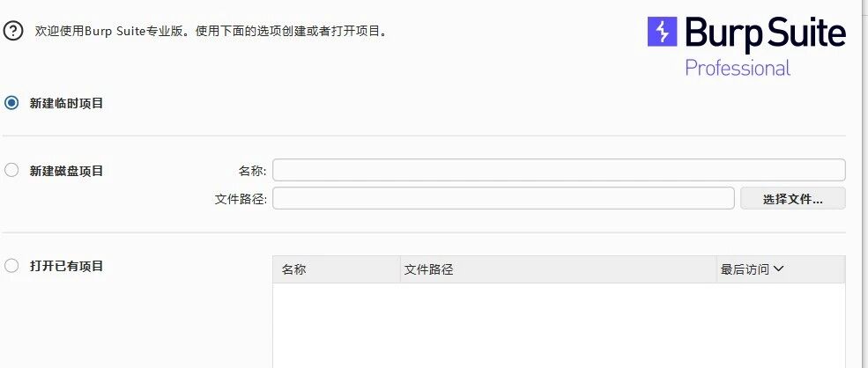This screenshot has width=868, height=368.
Task: Enable the 打开已有项目 radio button
Action: pos(11,266)
